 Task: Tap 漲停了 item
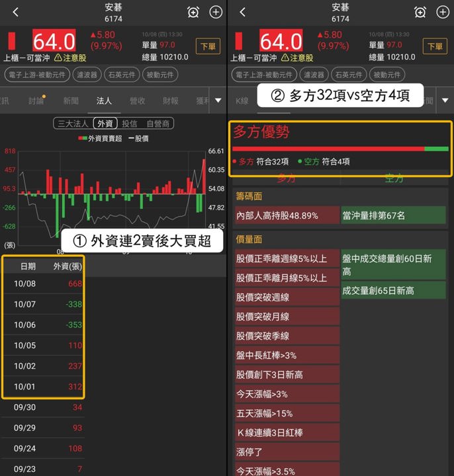click(x=287, y=452)
